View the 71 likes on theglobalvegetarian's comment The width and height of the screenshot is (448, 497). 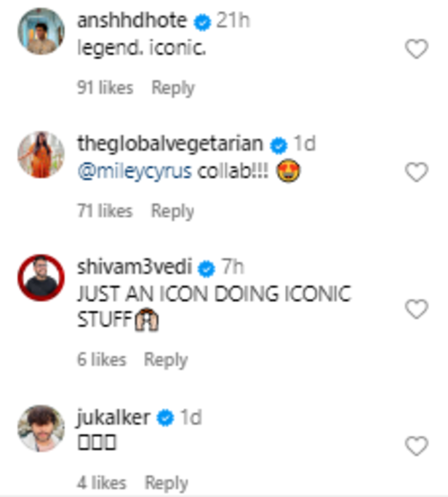coord(105,211)
